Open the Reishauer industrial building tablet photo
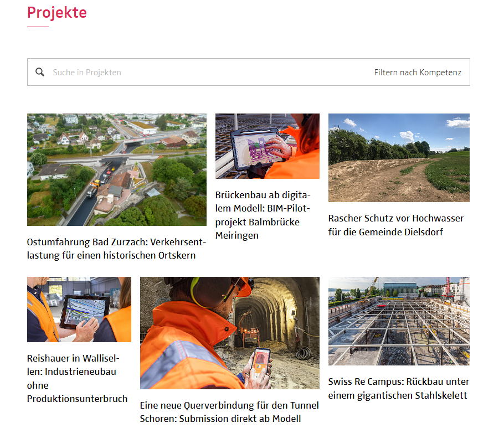The width and height of the screenshot is (504, 433). click(x=79, y=310)
